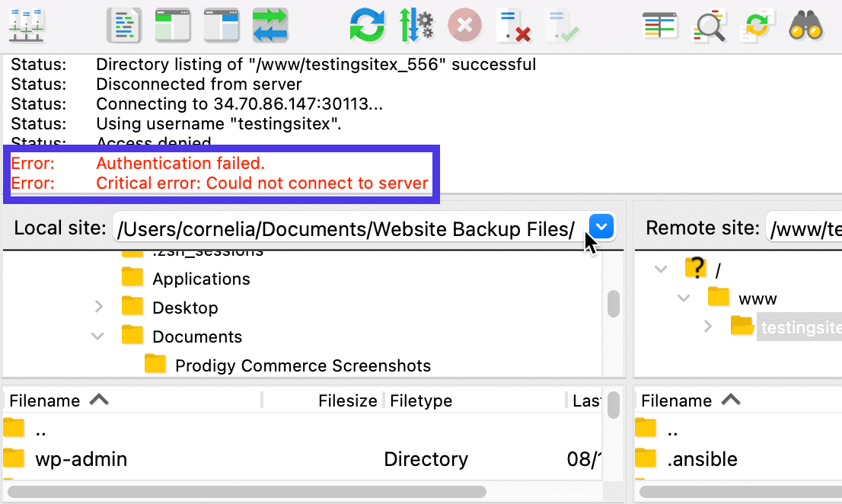This screenshot has height=504, width=842.
Task: Sort local files by Filetype column
Action: coord(420,400)
